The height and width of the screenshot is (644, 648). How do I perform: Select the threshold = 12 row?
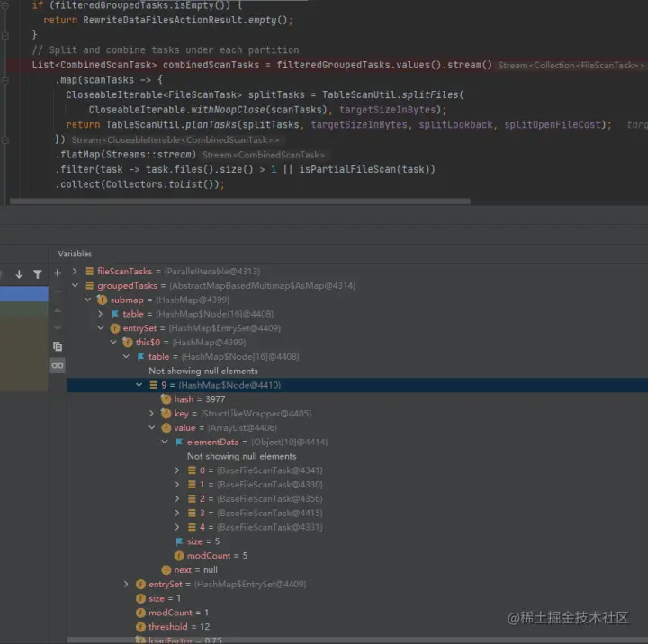click(x=357, y=627)
